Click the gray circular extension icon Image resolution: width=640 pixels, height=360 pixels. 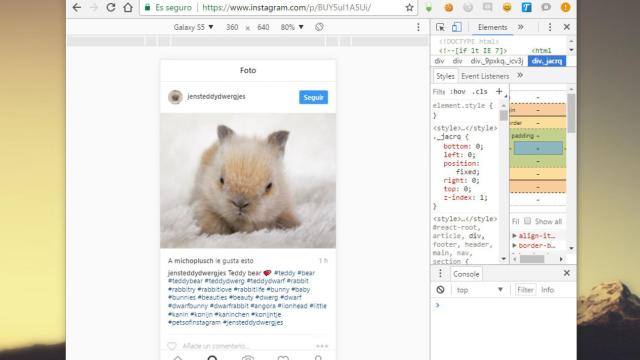click(468, 7)
